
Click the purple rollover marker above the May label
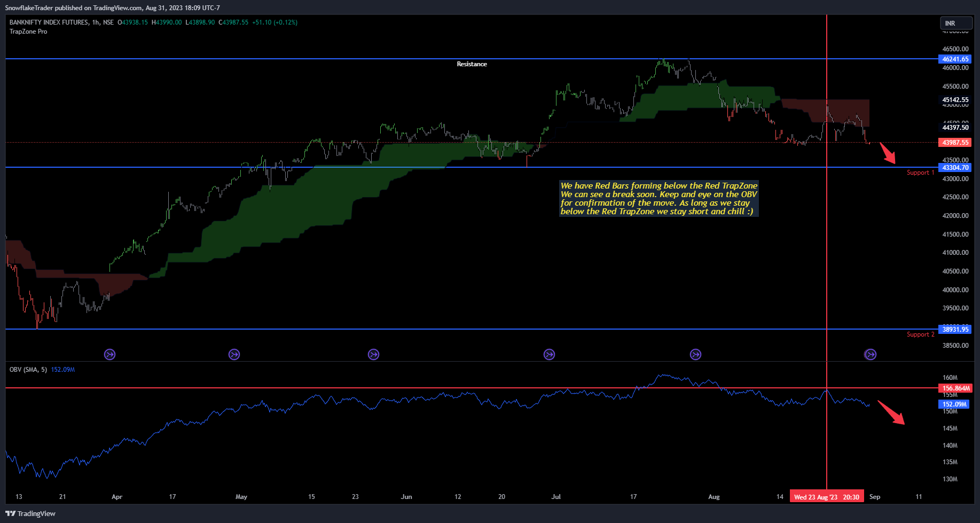click(234, 354)
